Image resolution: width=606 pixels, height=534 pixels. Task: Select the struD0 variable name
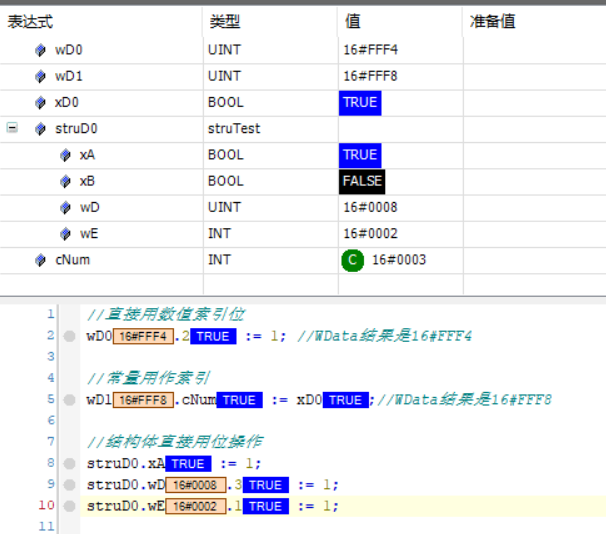[x=76, y=129]
